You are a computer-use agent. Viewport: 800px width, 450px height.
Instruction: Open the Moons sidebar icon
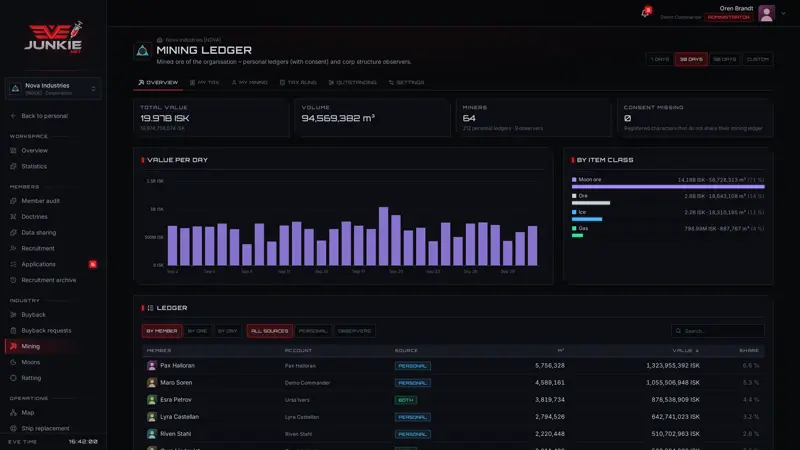coord(13,362)
